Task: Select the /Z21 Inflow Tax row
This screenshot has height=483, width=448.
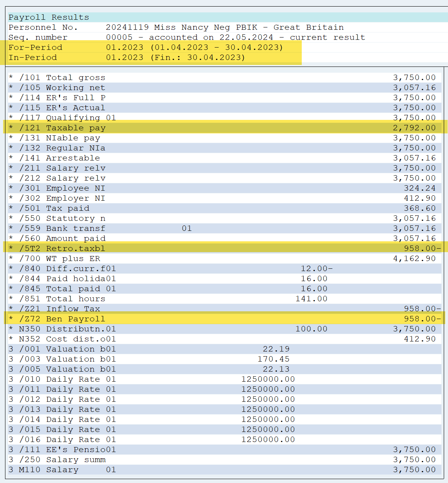Action: 224,309
